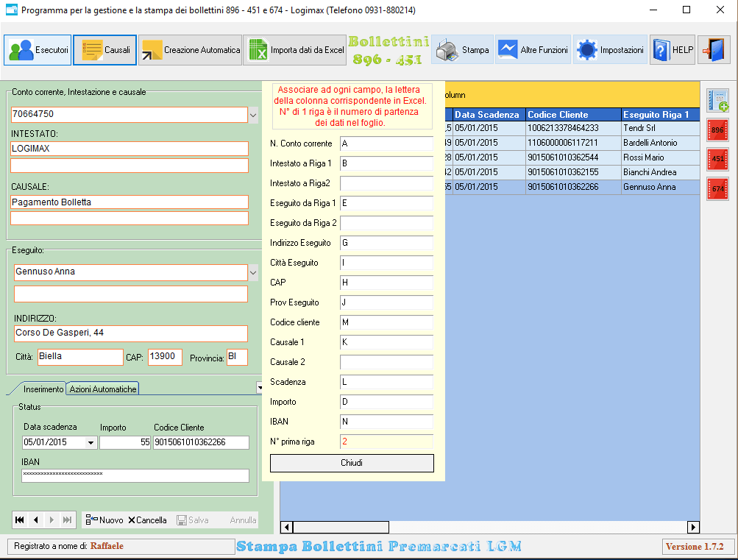Click the grid's scroll right arrow
The width and height of the screenshot is (738, 560).
click(x=693, y=527)
